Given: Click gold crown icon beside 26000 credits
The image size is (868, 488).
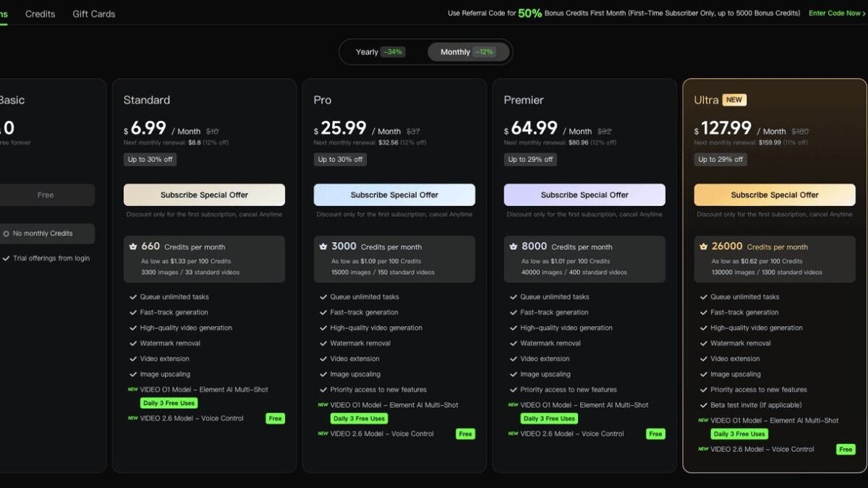Looking at the screenshot, I should coord(704,247).
